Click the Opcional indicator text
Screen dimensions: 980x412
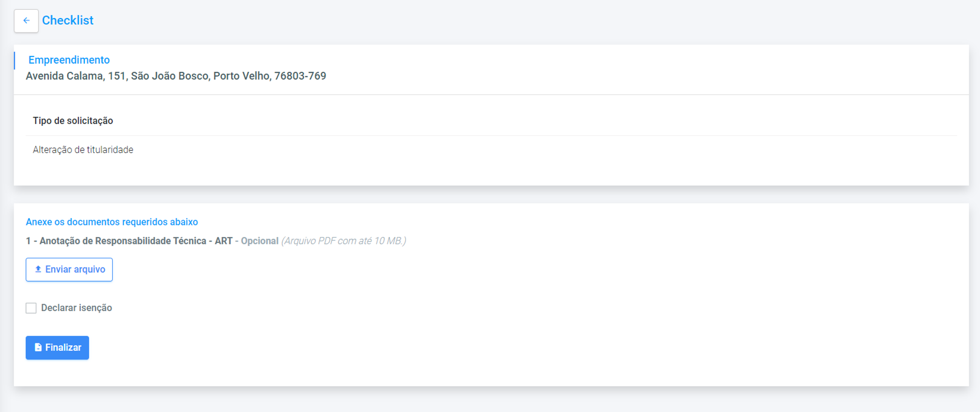[x=260, y=241]
